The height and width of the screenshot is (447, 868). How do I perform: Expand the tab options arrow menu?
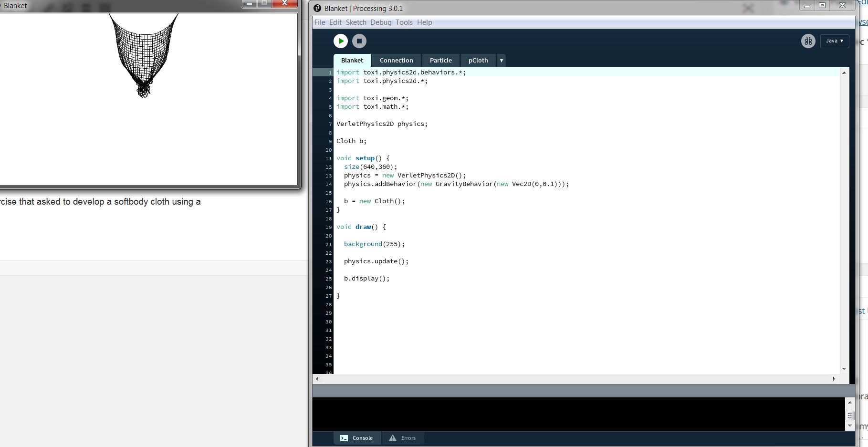pyautogui.click(x=501, y=61)
